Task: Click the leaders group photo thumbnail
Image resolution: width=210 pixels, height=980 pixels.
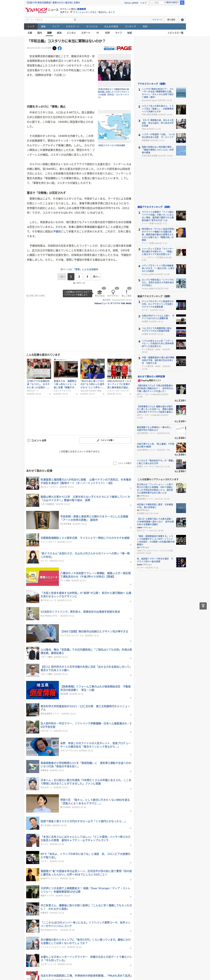Action: point(114,70)
